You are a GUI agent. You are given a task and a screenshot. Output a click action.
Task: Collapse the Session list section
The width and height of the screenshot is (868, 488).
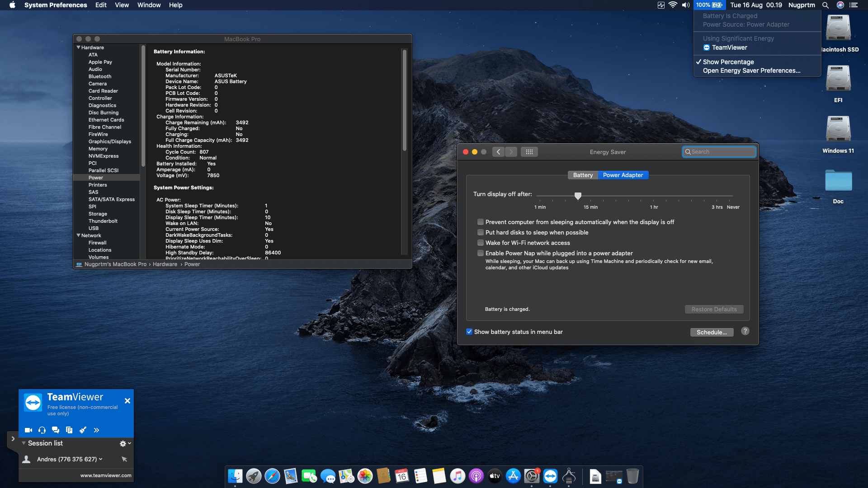24,443
